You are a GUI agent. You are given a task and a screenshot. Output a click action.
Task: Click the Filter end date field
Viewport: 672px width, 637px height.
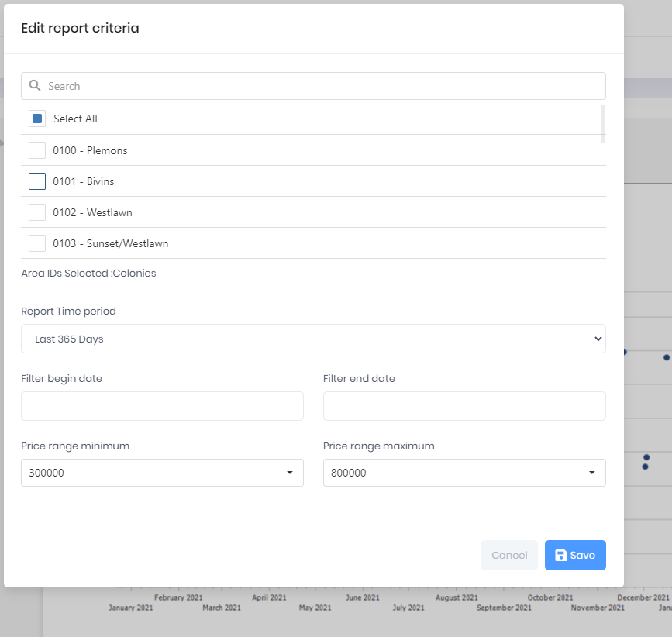[464, 406]
